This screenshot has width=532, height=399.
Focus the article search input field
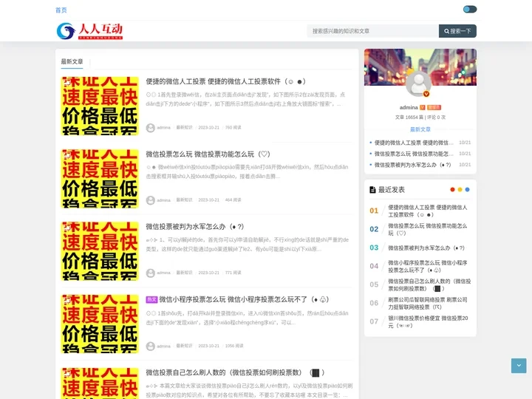coord(372,31)
